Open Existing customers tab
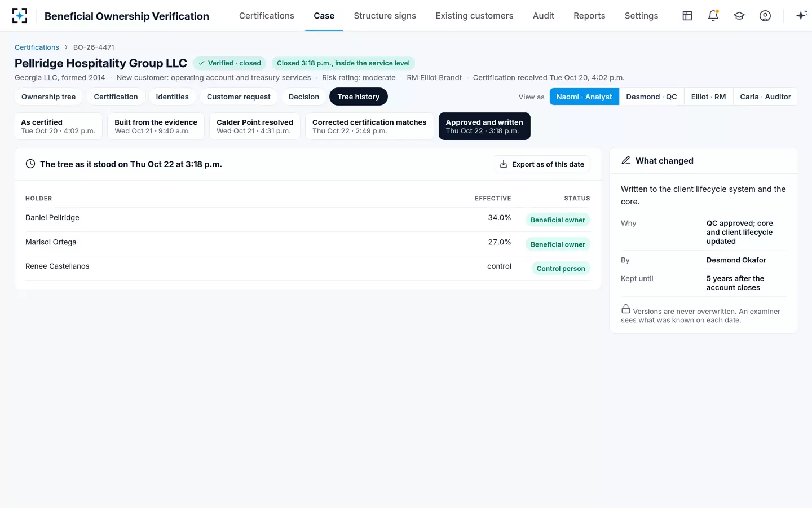The height and width of the screenshot is (508, 812). (474, 16)
